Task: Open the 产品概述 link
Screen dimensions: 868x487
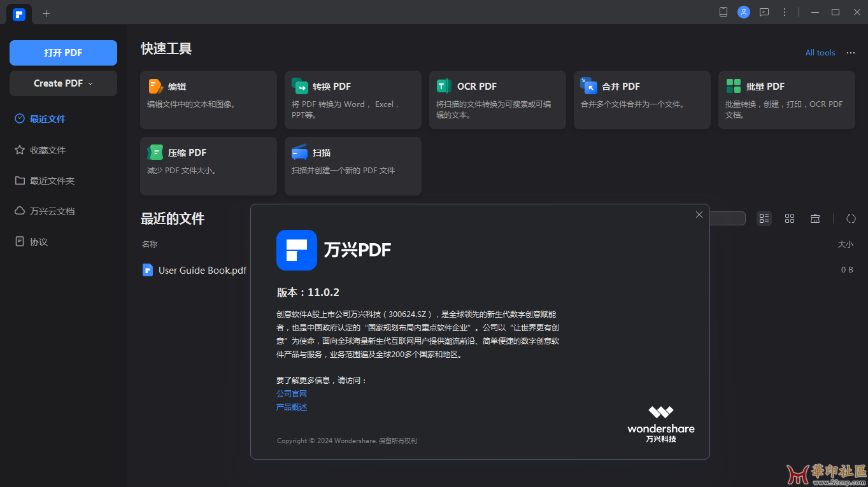Action: coord(292,407)
